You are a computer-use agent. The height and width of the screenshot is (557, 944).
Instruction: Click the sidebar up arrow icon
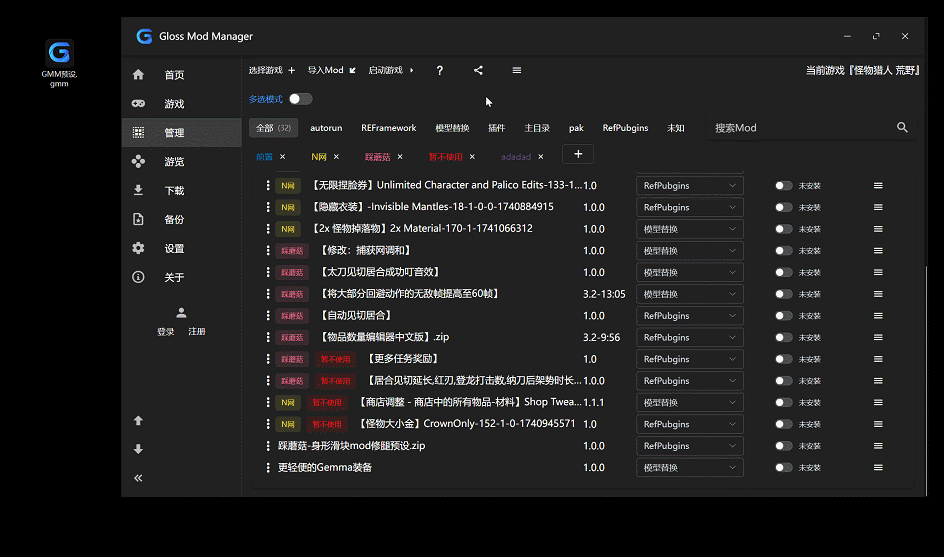138,420
